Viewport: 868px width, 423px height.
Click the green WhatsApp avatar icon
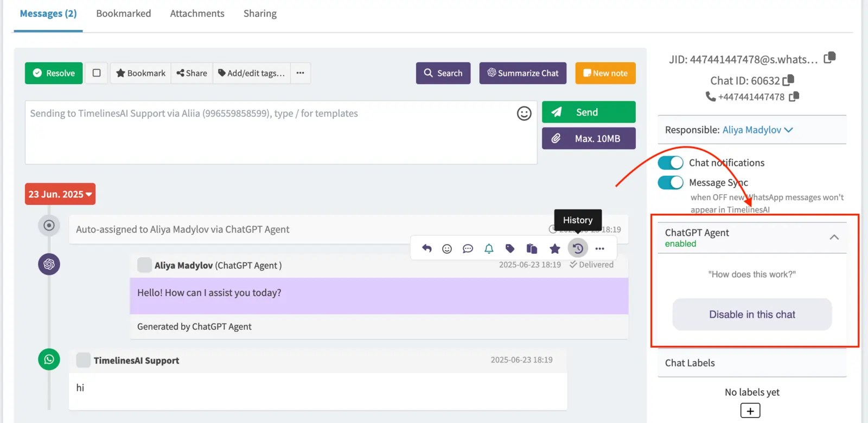tap(49, 359)
